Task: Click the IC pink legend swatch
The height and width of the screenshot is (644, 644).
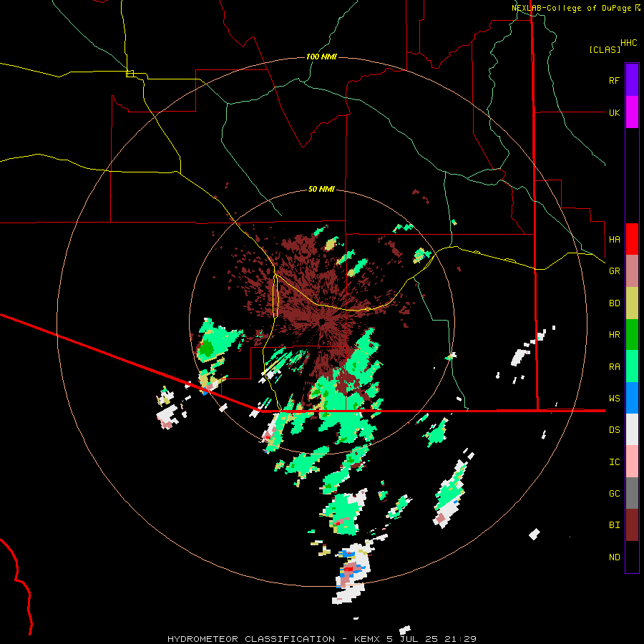Action: 632,462
